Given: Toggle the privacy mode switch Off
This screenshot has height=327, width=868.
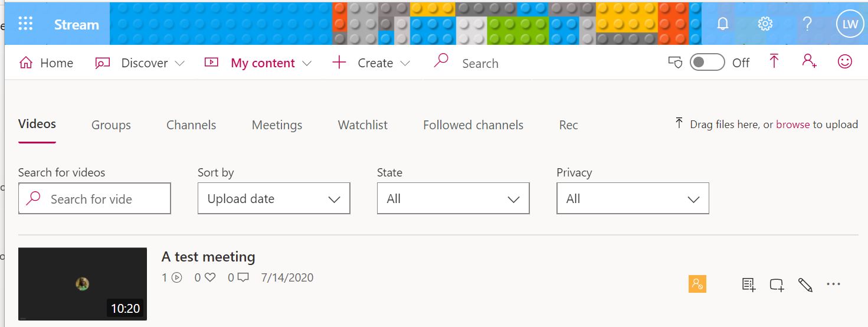Looking at the screenshot, I should point(707,63).
